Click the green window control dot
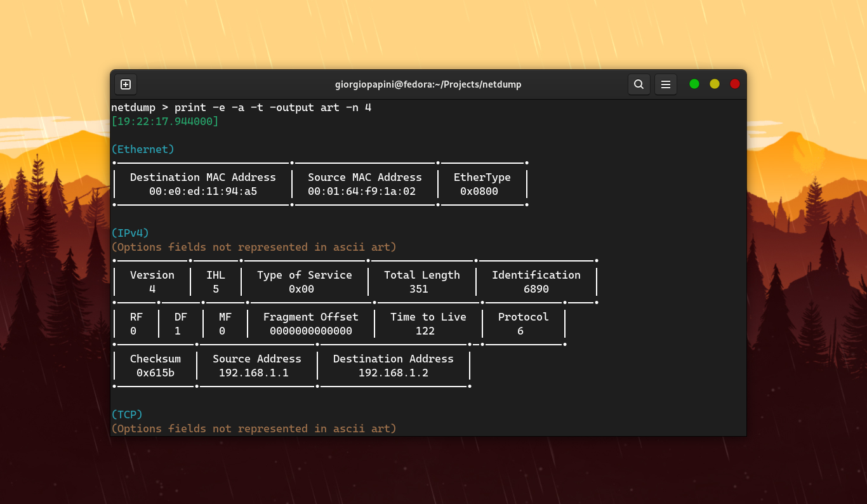Image resolution: width=867 pixels, height=504 pixels. pyautogui.click(x=694, y=83)
